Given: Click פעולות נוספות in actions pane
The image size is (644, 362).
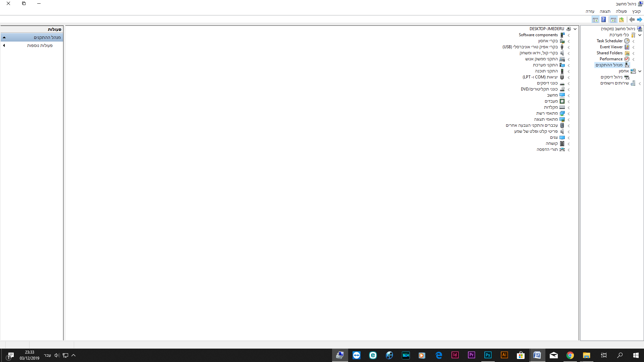Looking at the screenshot, I should tap(40, 46).
